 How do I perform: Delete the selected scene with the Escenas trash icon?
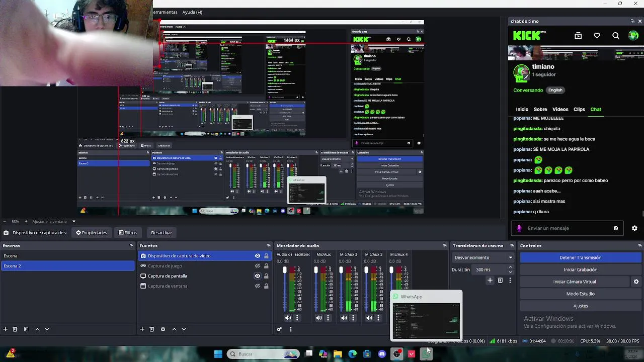pos(15,329)
